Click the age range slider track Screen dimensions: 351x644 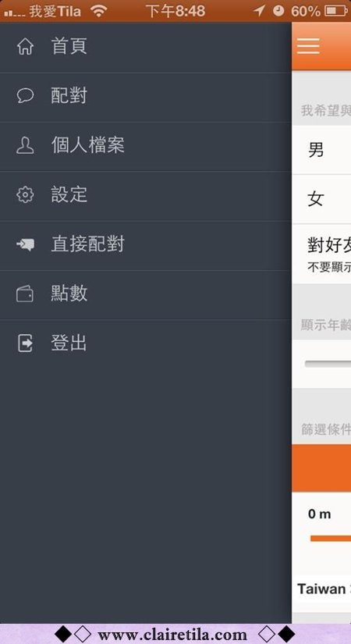pyautogui.click(x=328, y=364)
